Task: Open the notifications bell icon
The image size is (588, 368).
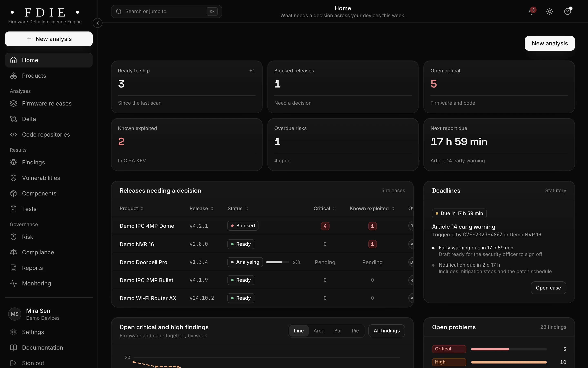Action: [x=532, y=11]
